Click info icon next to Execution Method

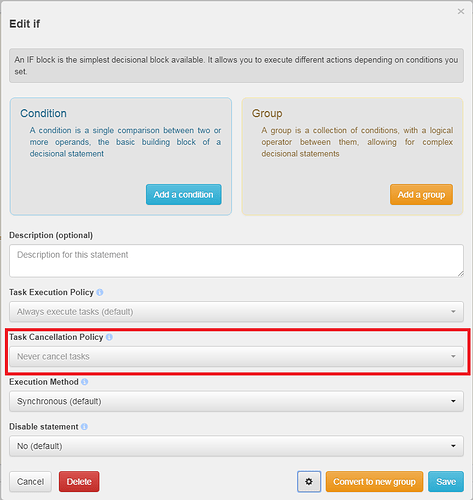(85, 382)
